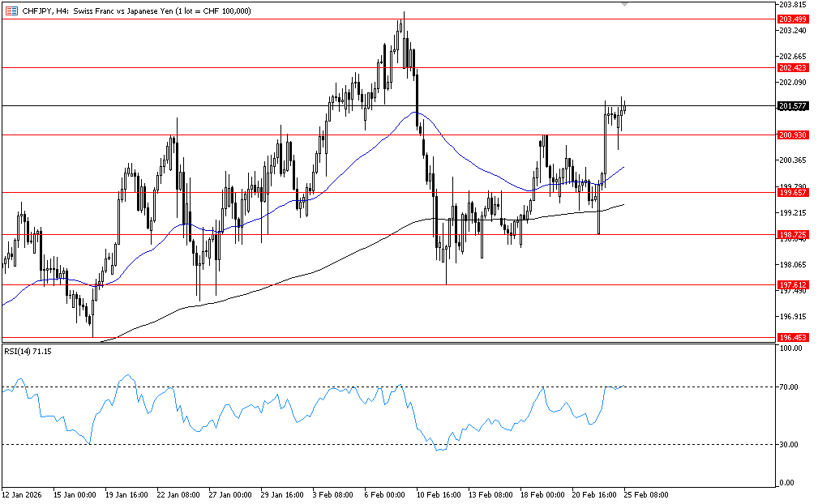This screenshot has width=818, height=504.
Task: Click the 12 Jan 2026 date label
Action: click(23, 493)
